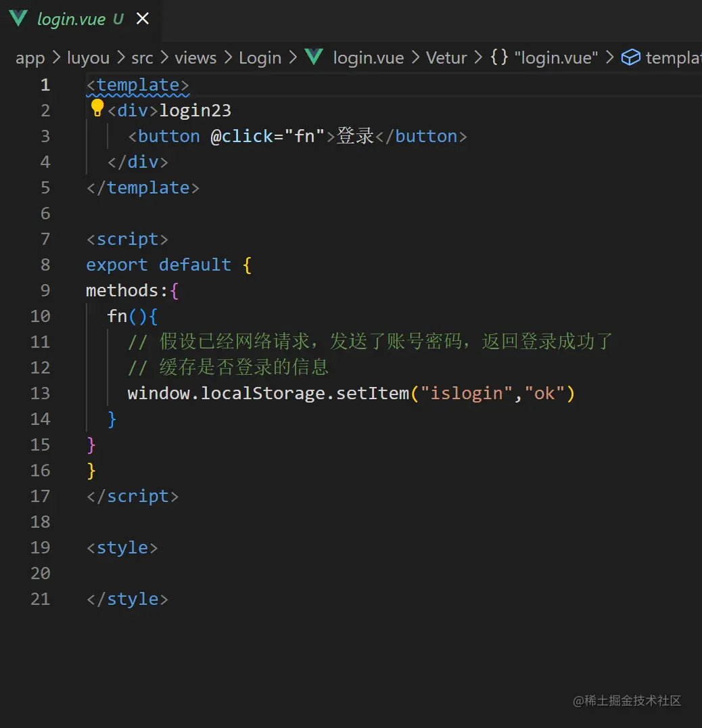Click the @click="fn" attribute
The image size is (702, 728).
[267, 136]
